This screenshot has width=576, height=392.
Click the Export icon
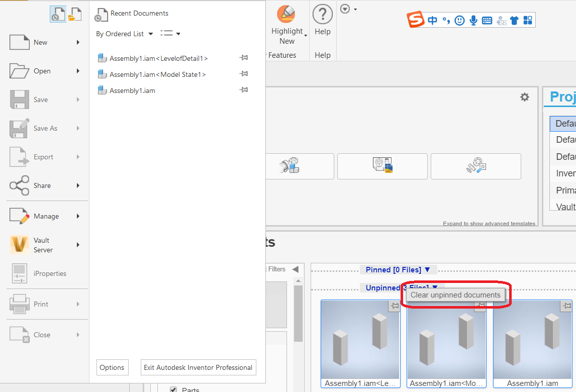tap(19, 157)
